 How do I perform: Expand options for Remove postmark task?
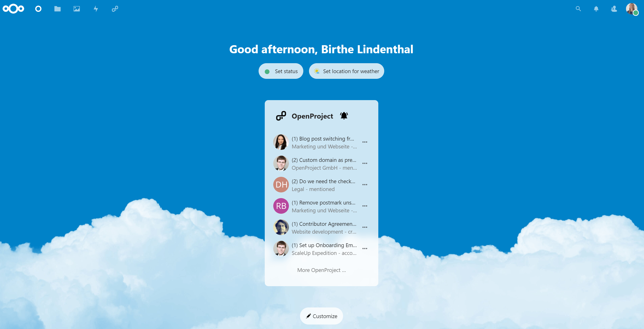point(365,206)
